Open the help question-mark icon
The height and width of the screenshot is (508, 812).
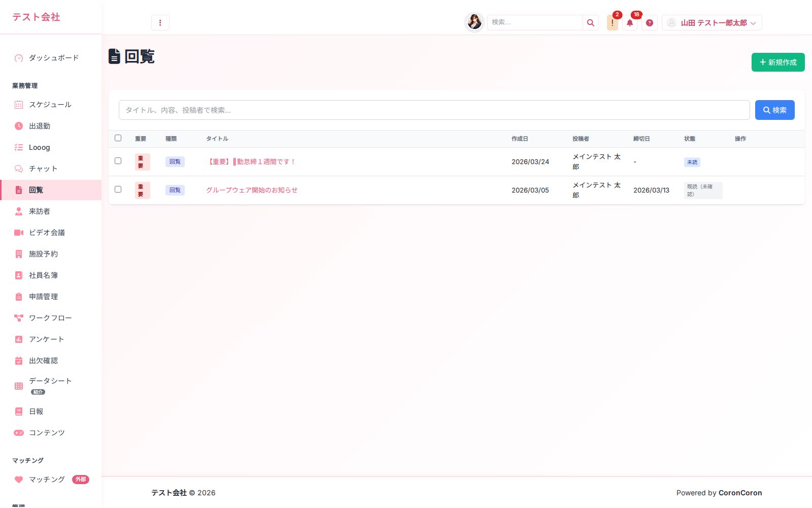[x=650, y=23]
